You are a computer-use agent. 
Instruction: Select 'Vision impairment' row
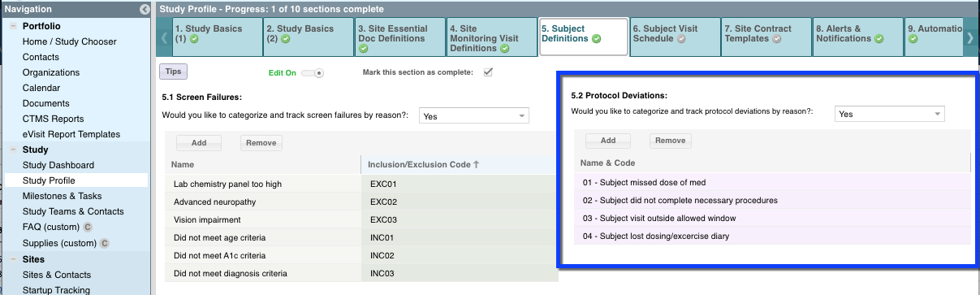pyautogui.click(x=361, y=219)
